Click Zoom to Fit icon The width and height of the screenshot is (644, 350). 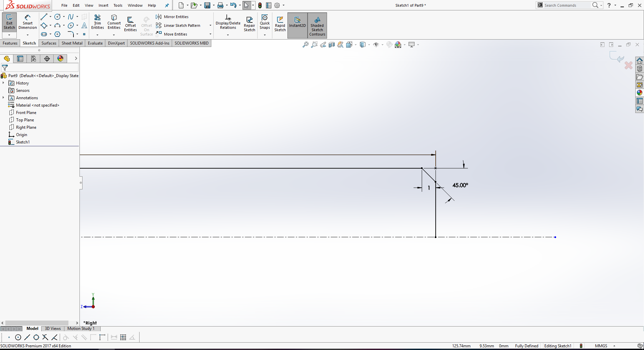click(306, 45)
